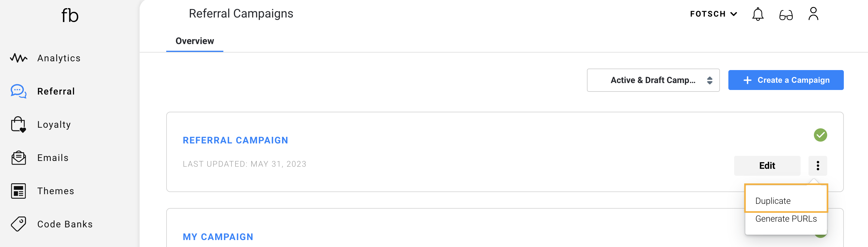Open the Loyalty shopping bag icon

click(18, 124)
